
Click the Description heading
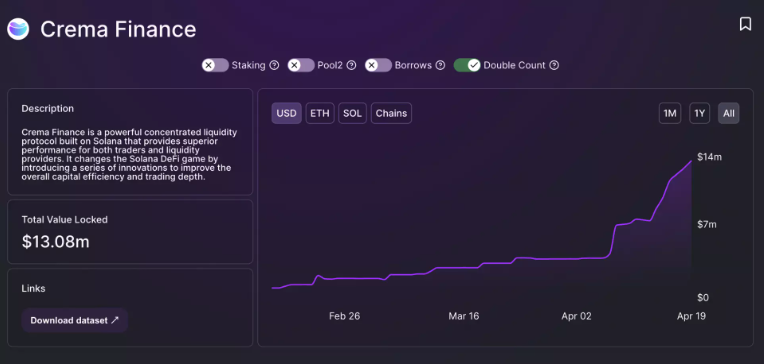pos(48,108)
